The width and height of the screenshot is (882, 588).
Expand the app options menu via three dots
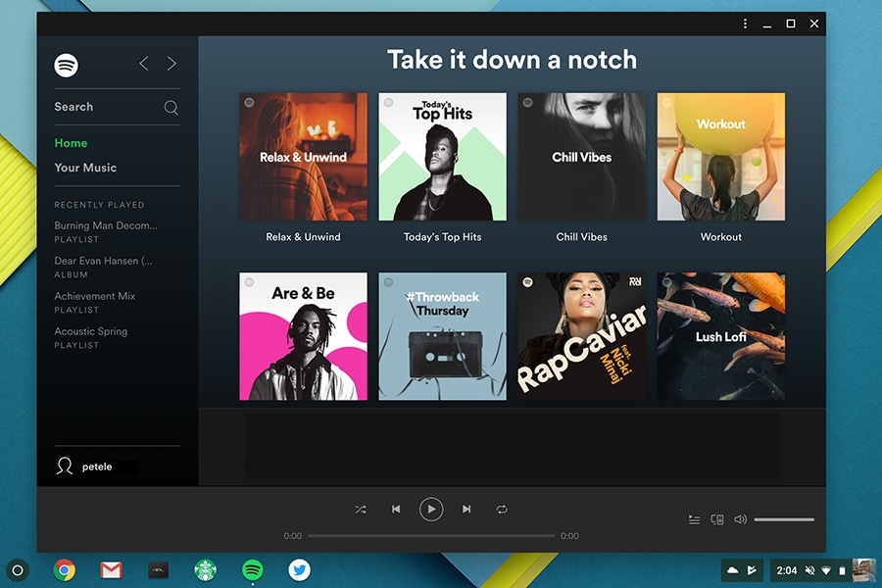pyautogui.click(x=745, y=23)
